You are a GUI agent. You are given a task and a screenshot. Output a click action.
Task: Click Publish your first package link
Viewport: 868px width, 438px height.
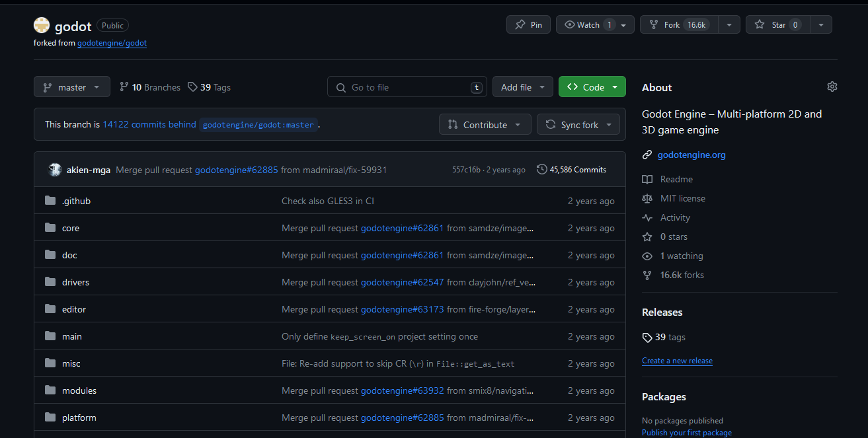point(687,433)
